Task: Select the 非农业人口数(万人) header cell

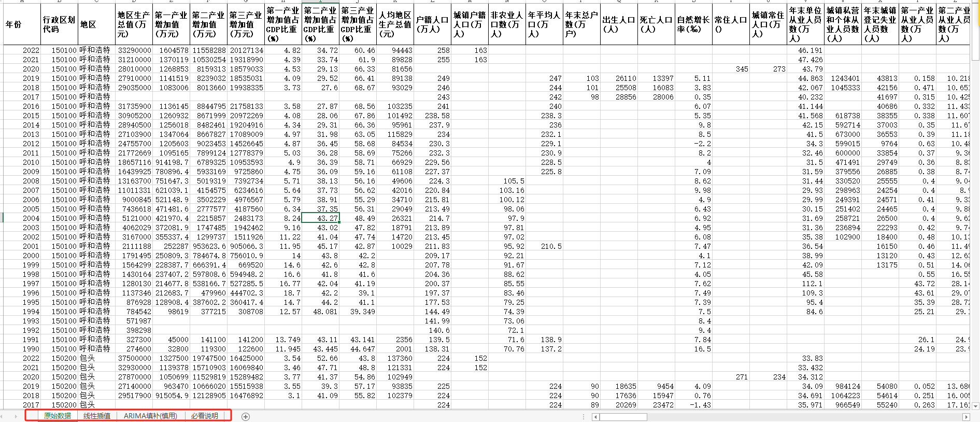Action: [x=507, y=24]
